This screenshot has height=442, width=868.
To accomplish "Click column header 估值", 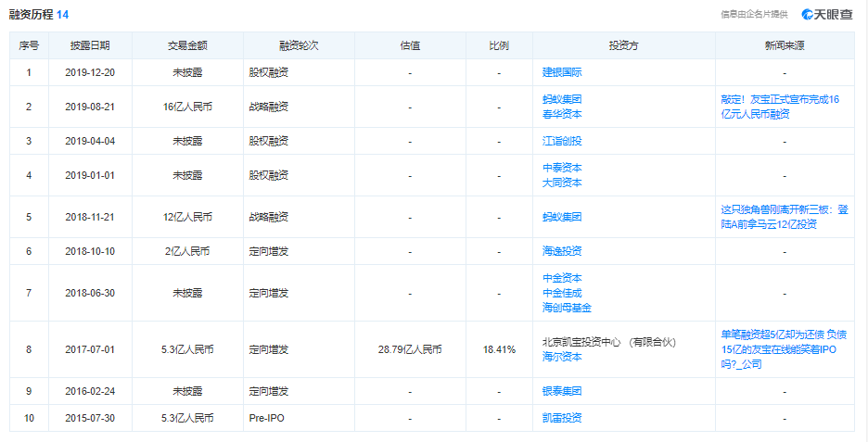I will [x=410, y=46].
